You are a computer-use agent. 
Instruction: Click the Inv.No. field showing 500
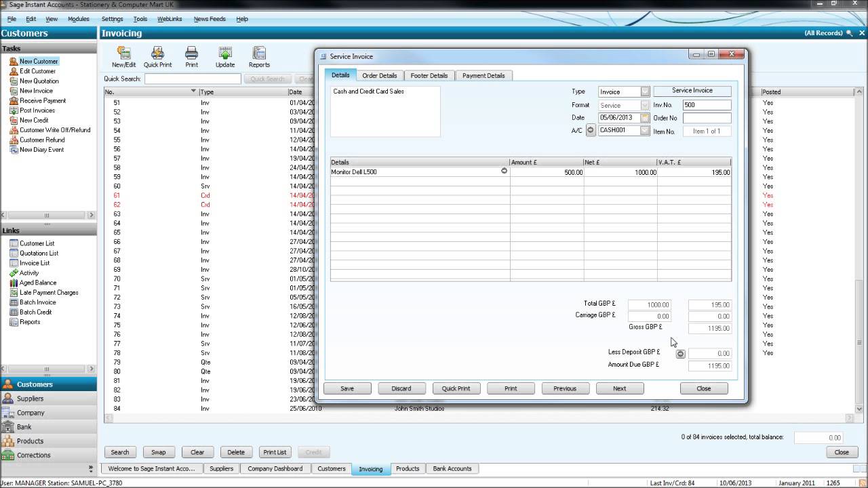pyautogui.click(x=707, y=105)
